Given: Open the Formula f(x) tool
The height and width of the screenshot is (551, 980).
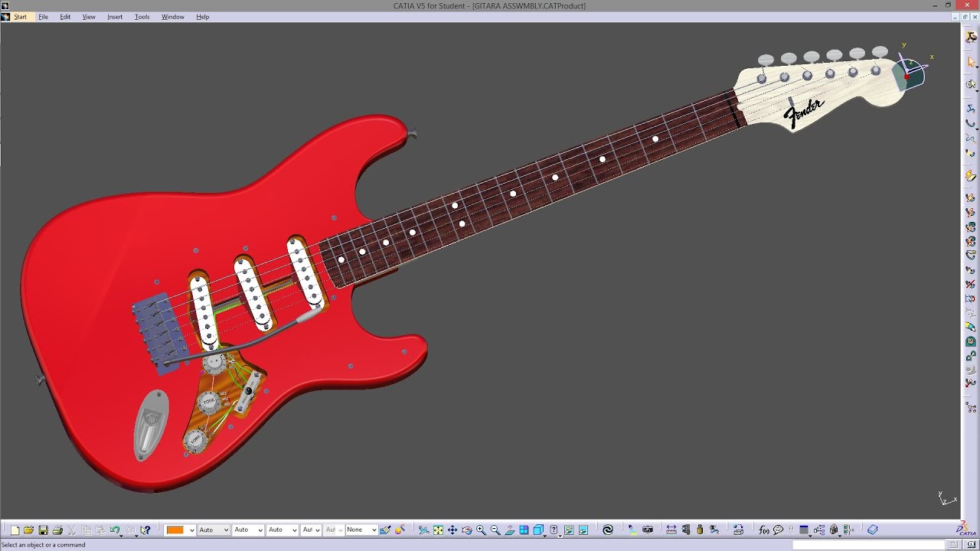Looking at the screenshot, I should click(763, 530).
